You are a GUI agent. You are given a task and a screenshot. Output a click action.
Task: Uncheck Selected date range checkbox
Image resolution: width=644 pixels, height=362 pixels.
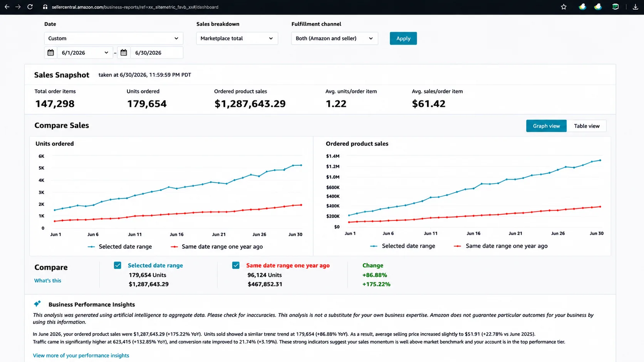[117, 265]
